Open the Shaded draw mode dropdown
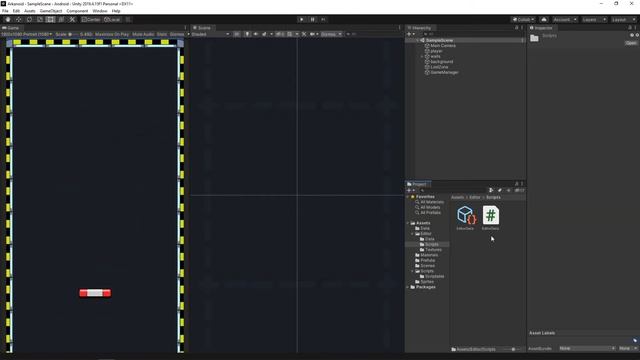The image size is (640, 360). tap(211, 34)
